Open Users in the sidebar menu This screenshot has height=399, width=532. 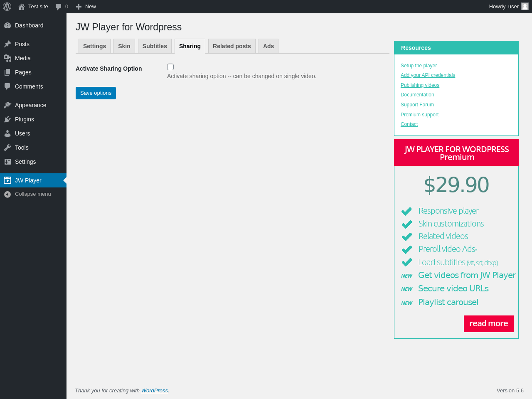(x=33, y=133)
